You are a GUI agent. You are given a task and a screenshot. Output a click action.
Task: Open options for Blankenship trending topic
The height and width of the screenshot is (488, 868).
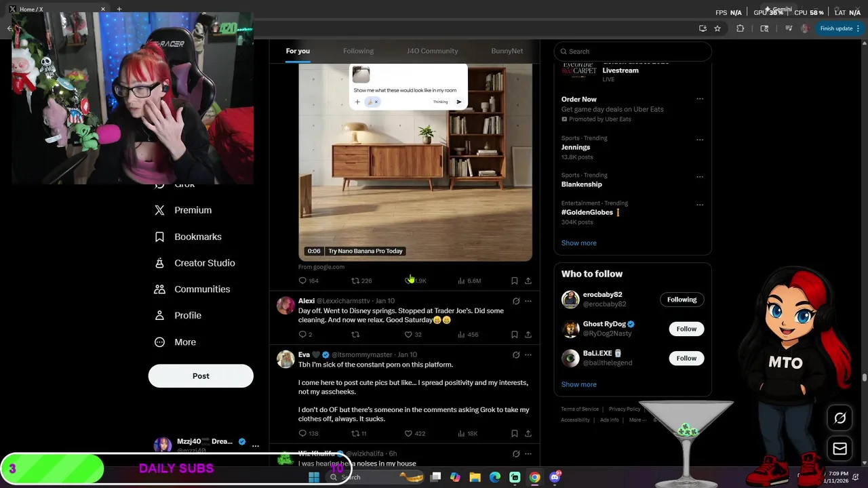pos(700,177)
